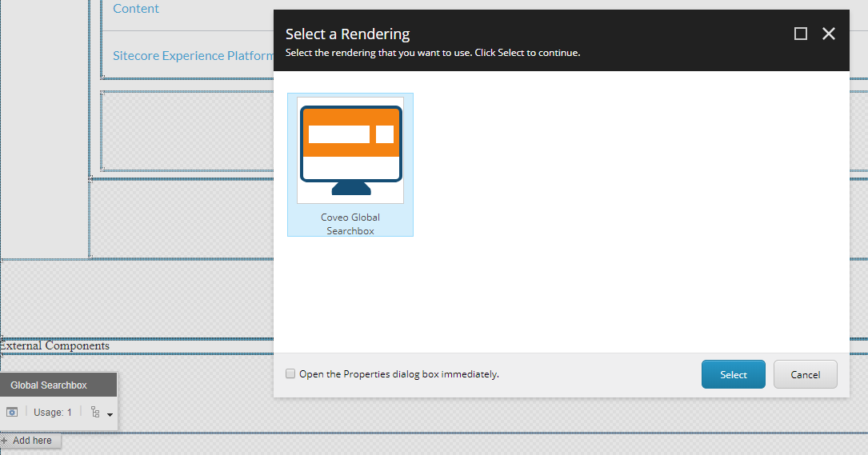Maximize the Select a Rendering dialog
The height and width of the screenshot is (455, 868).
pos(801,34)
